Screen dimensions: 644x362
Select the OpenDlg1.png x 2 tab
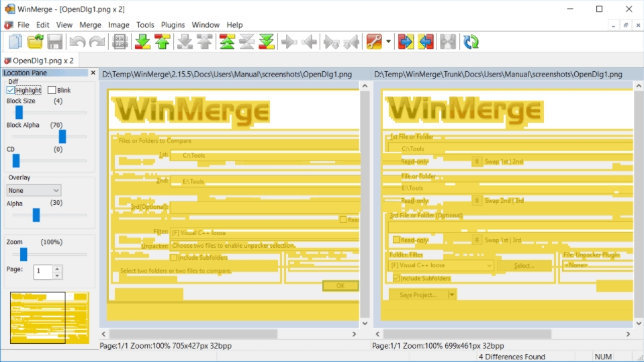39,60
